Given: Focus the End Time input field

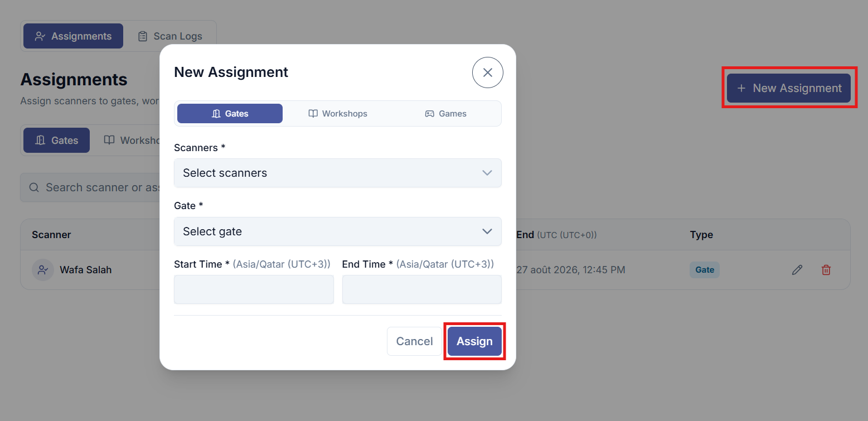Looking at the screenshot, I should (x=422, y=289).
